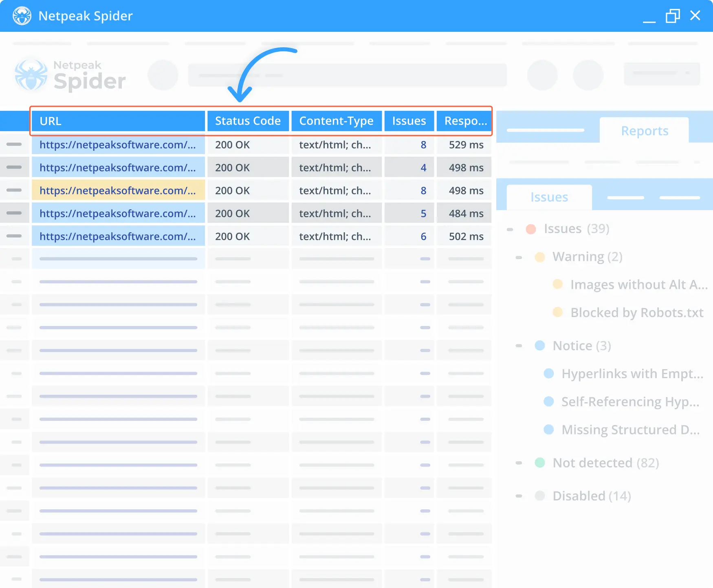Sort by URL column header
The height and width of the screenshot is (588, 713).
(x=118, y=121)
